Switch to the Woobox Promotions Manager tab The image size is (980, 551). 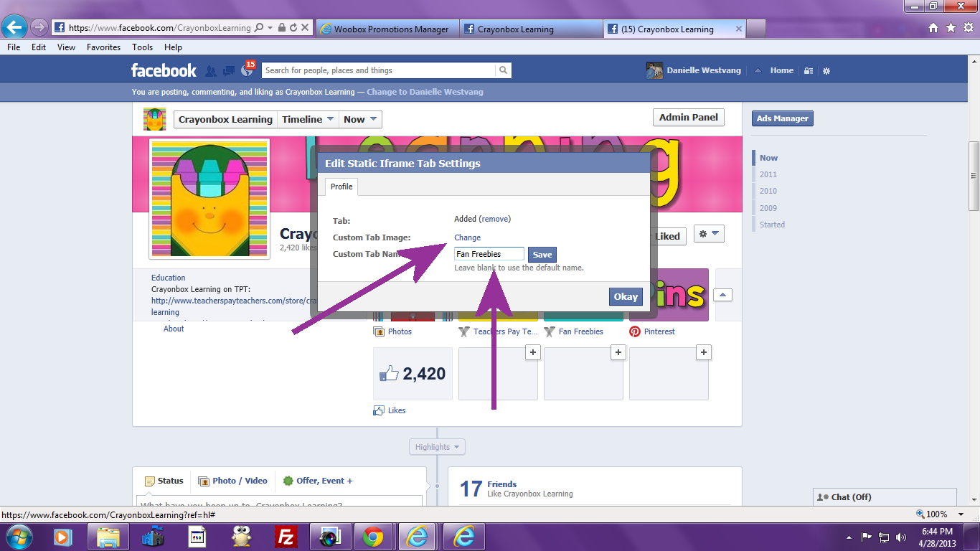click(387, 29)
